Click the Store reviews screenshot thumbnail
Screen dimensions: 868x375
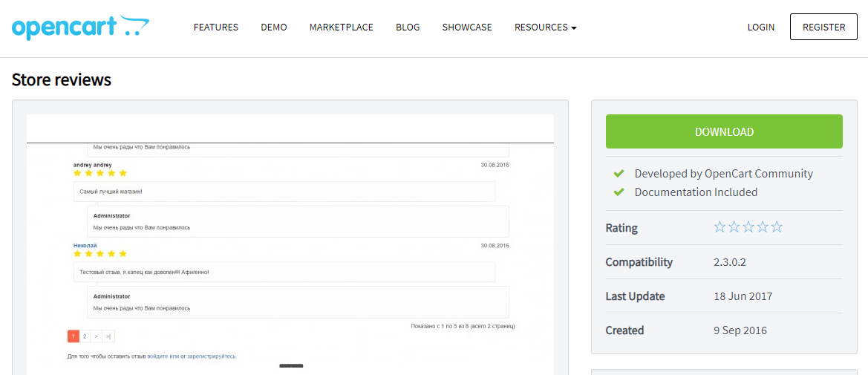coord(290,244)
